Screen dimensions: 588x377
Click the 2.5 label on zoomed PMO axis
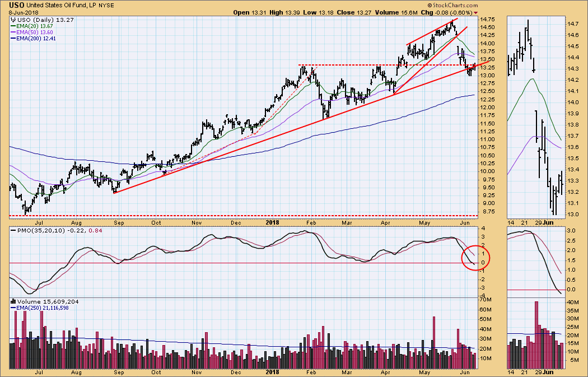click(572, 240)
